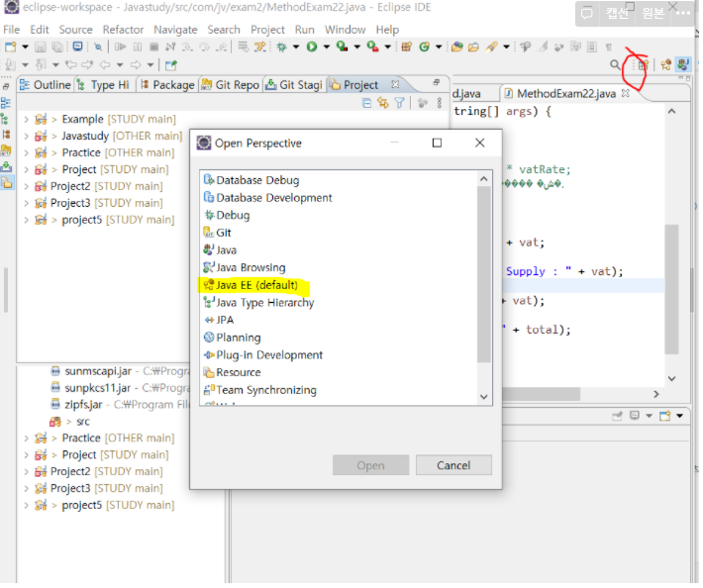Viewport: 703px width, 588px height.
Task: Select sunpkcs11.jar in the tree
Action: 97,388
